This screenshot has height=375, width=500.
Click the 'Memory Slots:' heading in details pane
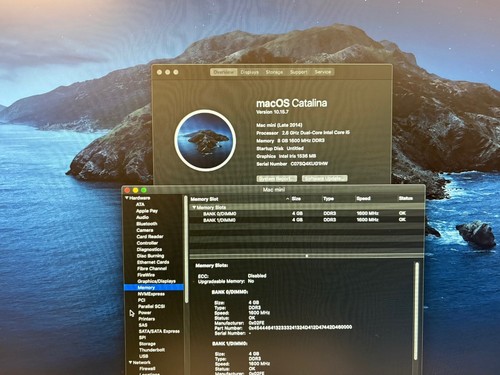pos(212,266)
